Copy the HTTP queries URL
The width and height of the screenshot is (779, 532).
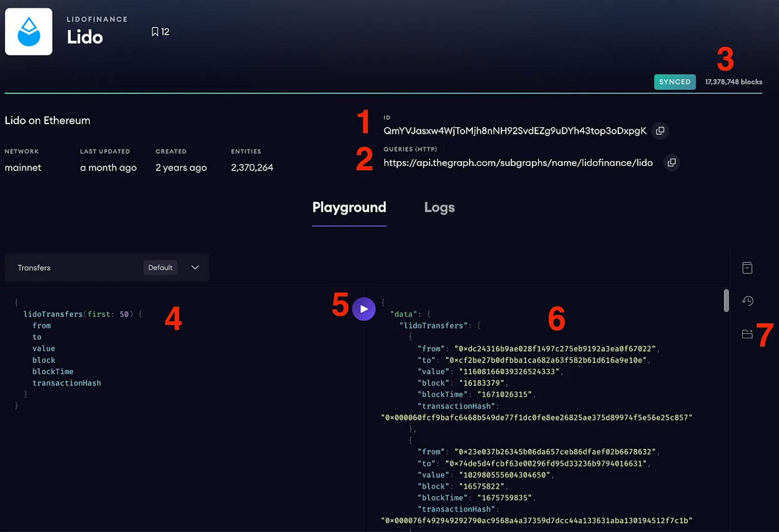click(x=671, y=162)
